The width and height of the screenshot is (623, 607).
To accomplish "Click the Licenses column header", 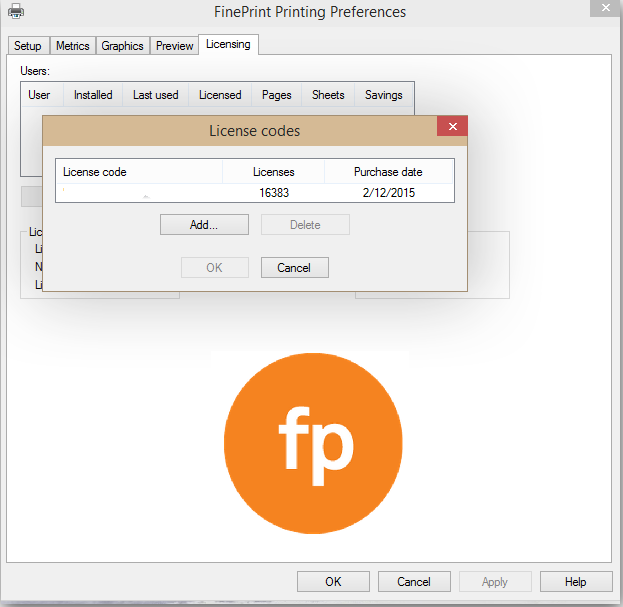I will (274, 172).
